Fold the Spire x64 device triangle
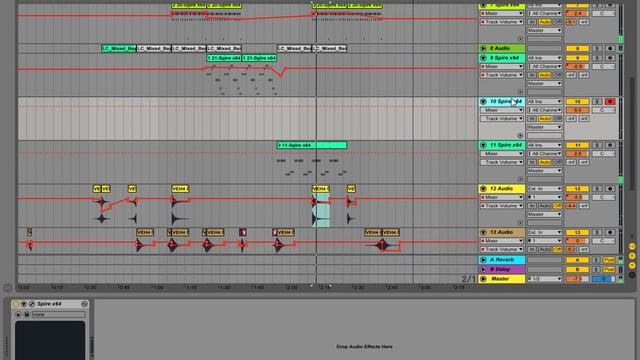This screenshot has width=640, height=360. tap(24, 304)
